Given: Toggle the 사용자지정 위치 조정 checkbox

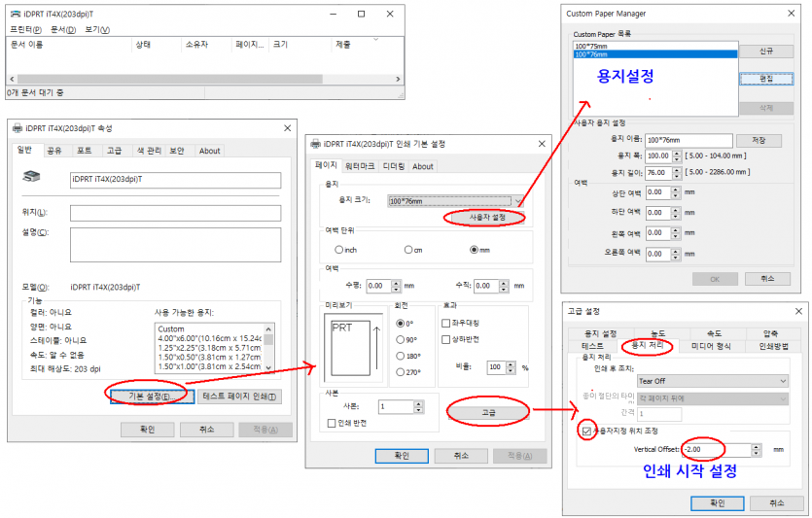Looking at the screenshot, I should [x=585, y=430].
